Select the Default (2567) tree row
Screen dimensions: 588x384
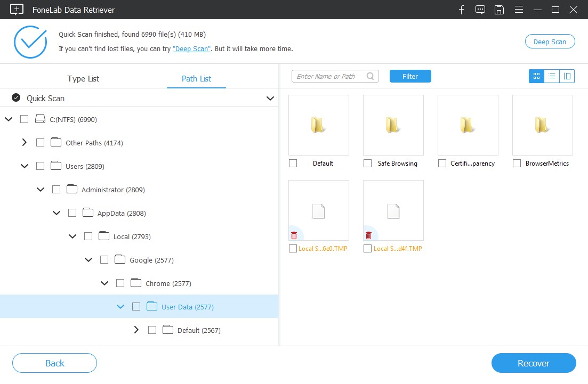point(139,330)
